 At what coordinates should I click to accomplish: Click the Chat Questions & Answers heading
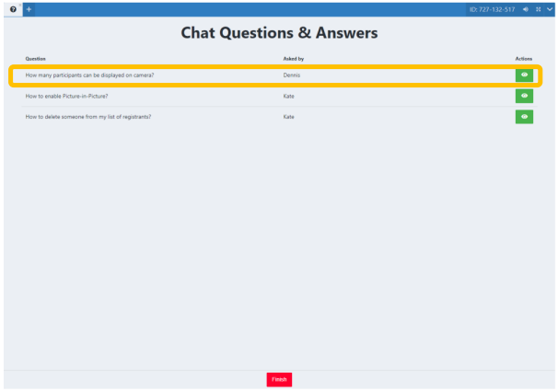[279, 33]
